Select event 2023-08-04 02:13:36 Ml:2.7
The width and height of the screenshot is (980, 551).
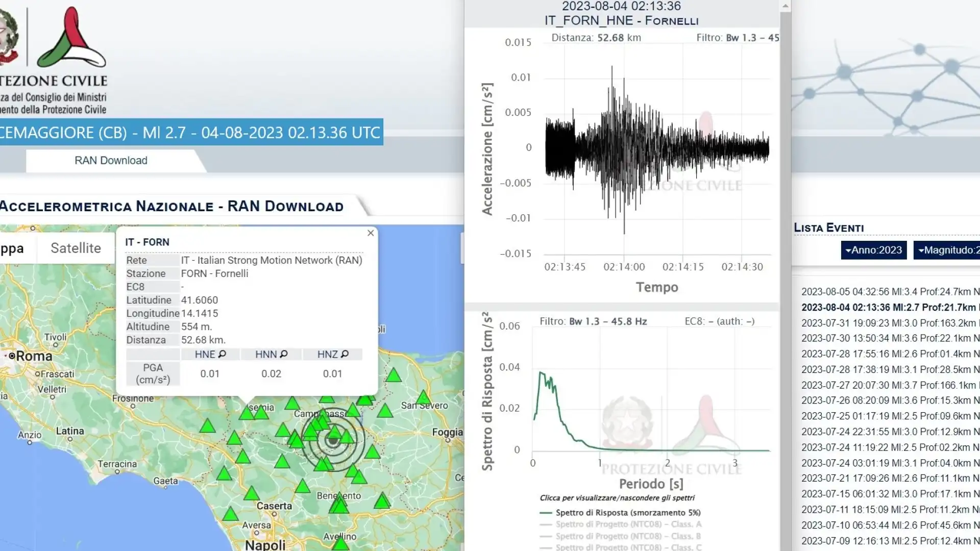pyautogui.click(x=890, y=308)
